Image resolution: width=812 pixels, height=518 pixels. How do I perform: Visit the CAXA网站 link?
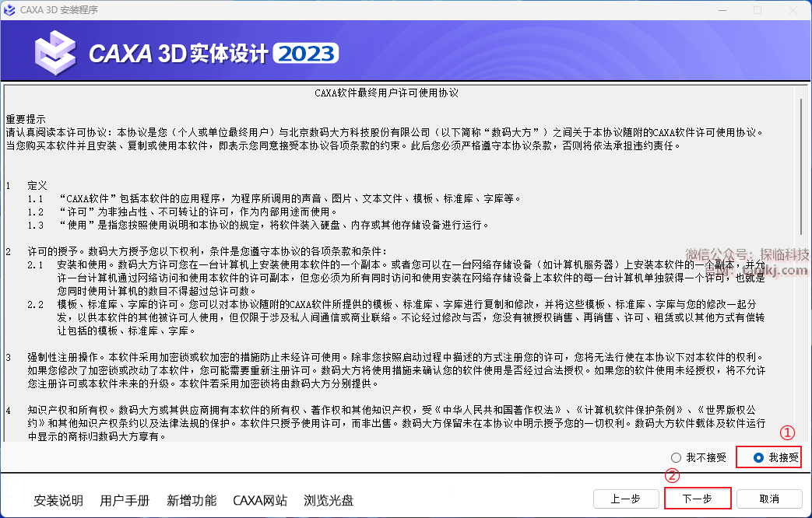(260, 500)
